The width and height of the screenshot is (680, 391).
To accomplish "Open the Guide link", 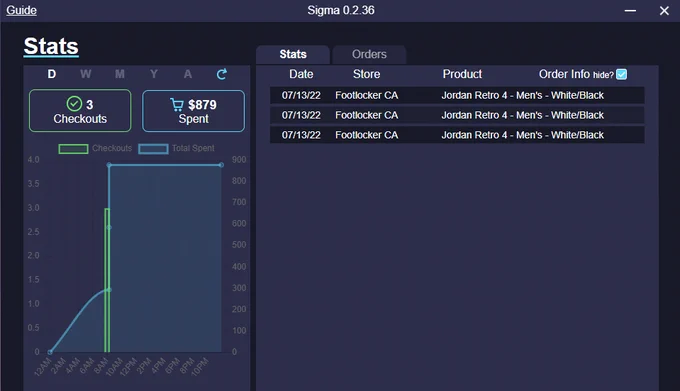I will (21, 10).
